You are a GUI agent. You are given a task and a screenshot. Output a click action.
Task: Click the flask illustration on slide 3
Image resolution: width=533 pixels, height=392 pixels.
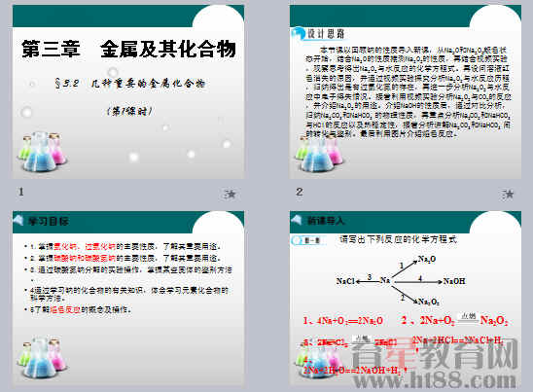[x=42, y=358]
